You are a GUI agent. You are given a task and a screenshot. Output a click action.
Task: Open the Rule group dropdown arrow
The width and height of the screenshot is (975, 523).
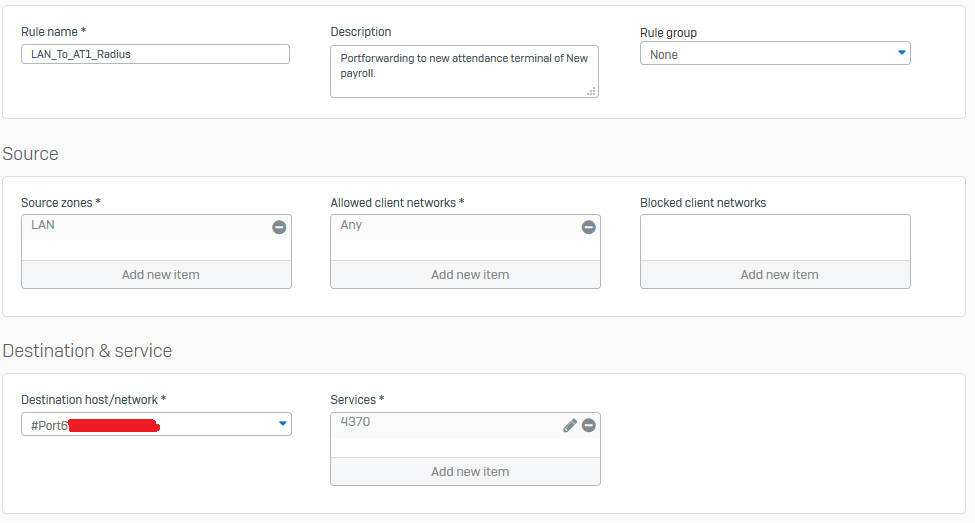900,53
